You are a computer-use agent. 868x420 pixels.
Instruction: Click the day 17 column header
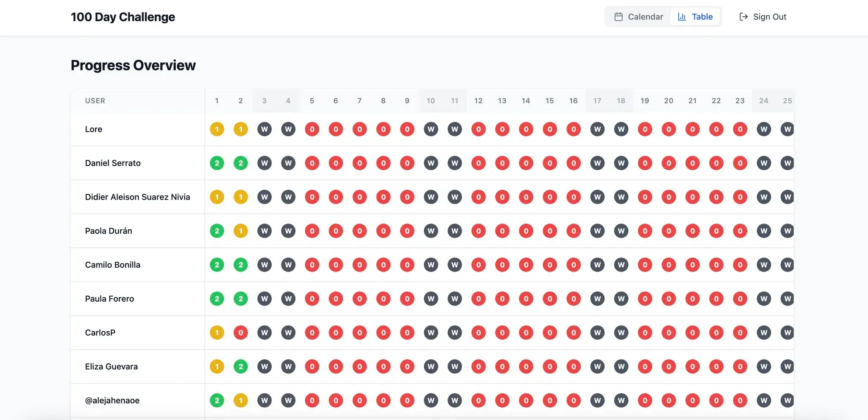pos(597,101)
